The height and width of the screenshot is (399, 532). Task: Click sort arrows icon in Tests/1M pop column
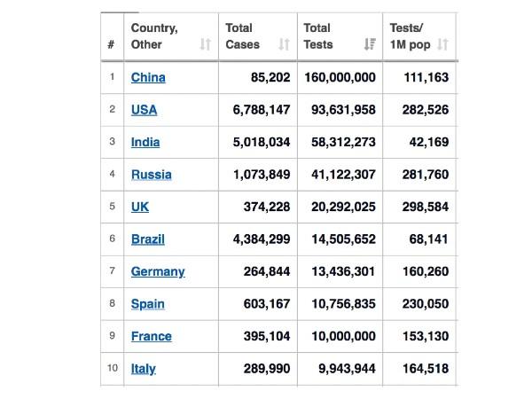point(442,44)
